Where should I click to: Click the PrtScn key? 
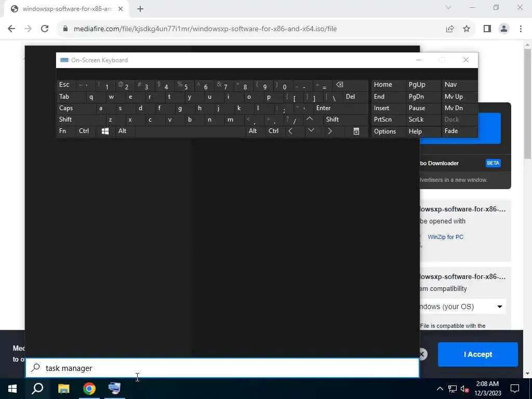coord(388,119)
